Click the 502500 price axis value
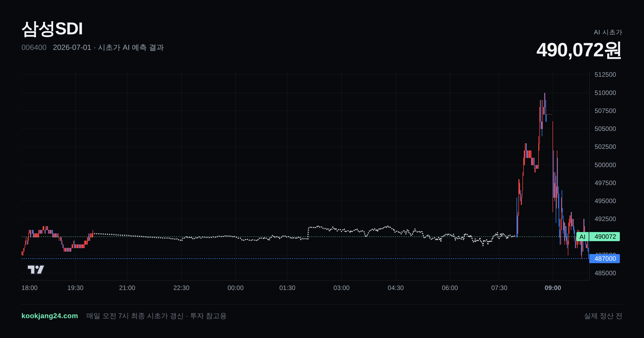 [x=605, y=147]
